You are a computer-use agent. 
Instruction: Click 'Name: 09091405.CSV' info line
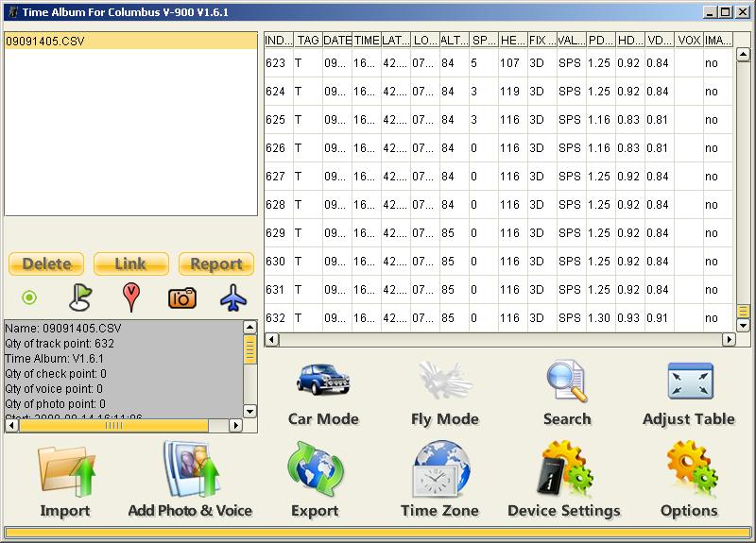click(63, 329)
